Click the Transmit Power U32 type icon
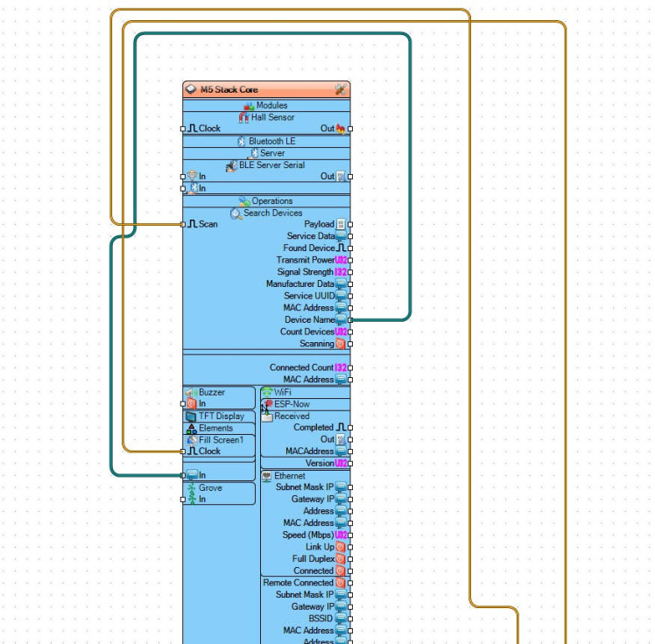The height and width of the screenshot is (644, 655). click(341, 261)
